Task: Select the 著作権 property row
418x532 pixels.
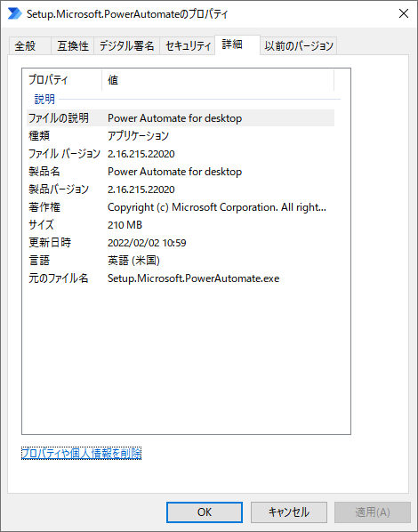Action: (x=181, y=207)
